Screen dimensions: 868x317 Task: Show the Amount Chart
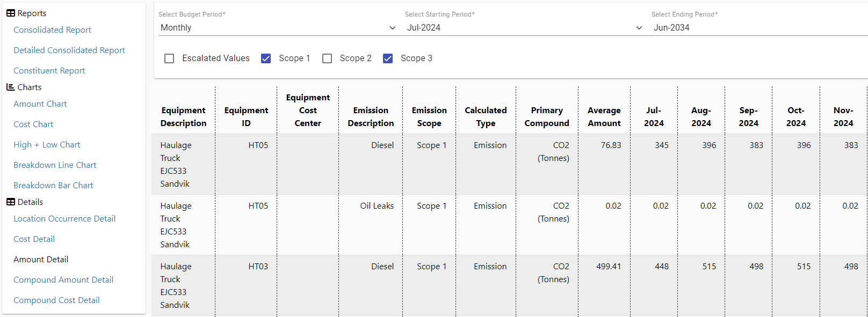pyautogui.click(x=40, y=104)
